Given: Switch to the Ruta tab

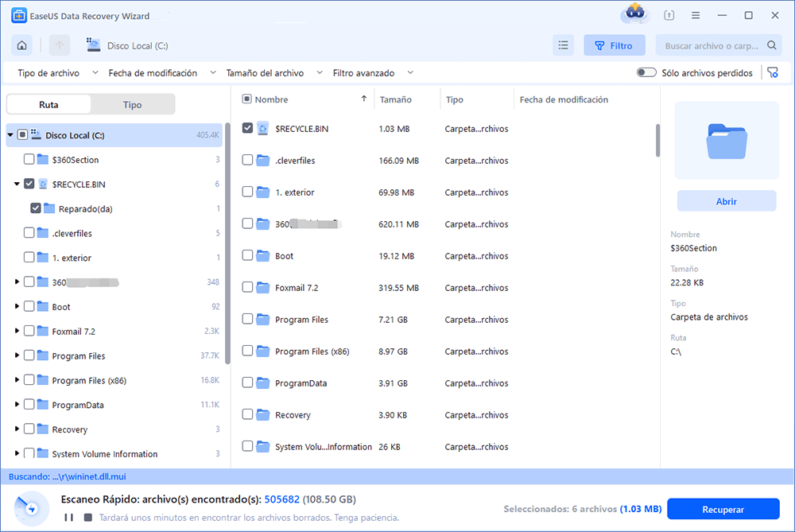Looking at the screenshot, I should 48,104.
